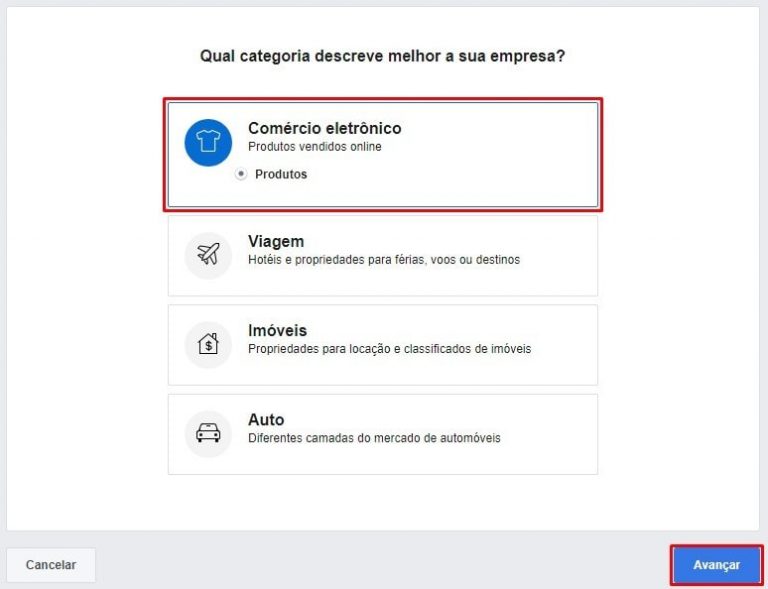This screenshot has height=589, width=768.
Task: Select the whole Viagem option card
Action: click(383, 256)
